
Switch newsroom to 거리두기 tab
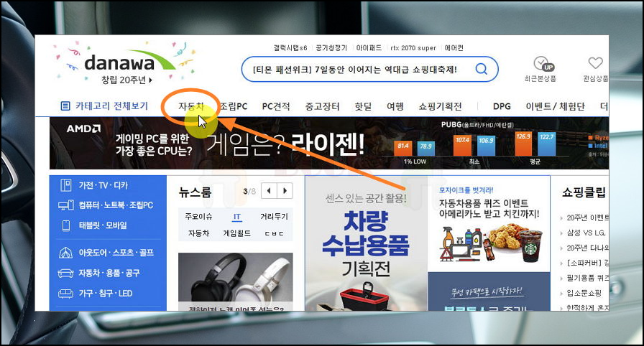pyautogui.click(x=274, y=217)
